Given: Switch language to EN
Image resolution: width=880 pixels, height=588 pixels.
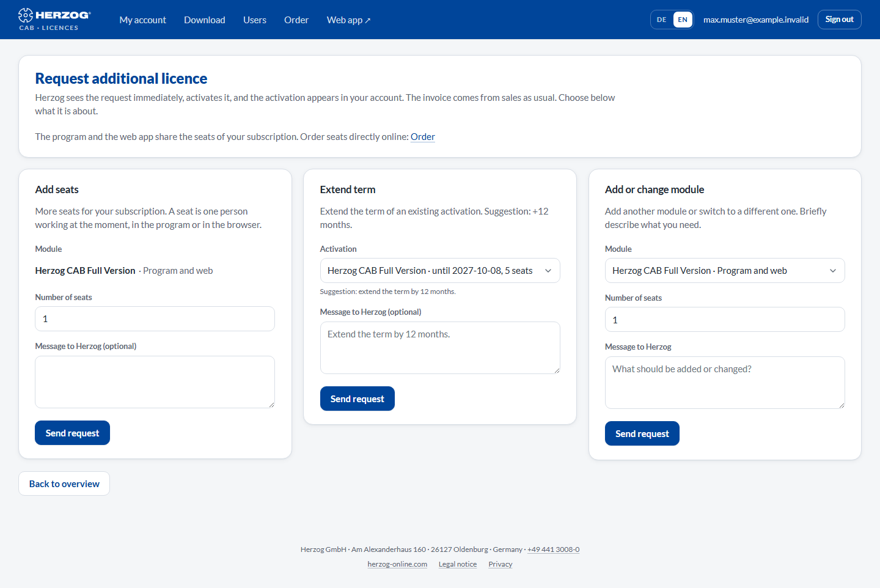Looking at the screenshot, I should (x=683, y=20).
